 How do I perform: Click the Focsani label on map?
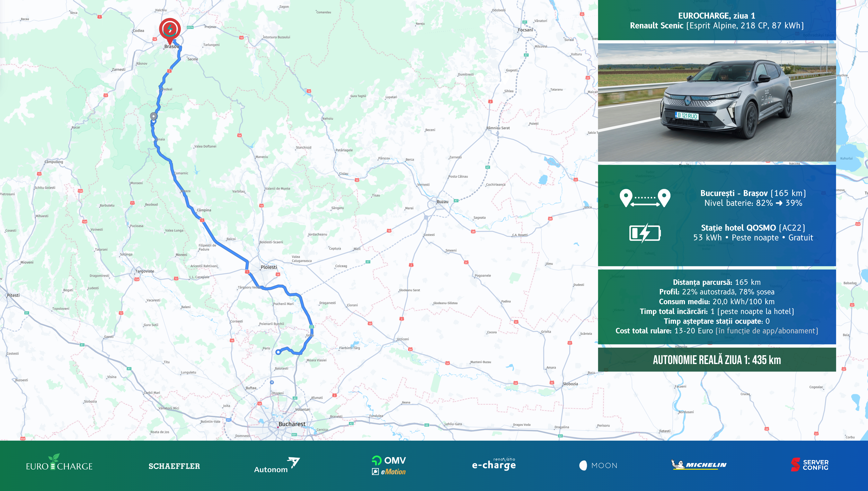click(525, 30)
